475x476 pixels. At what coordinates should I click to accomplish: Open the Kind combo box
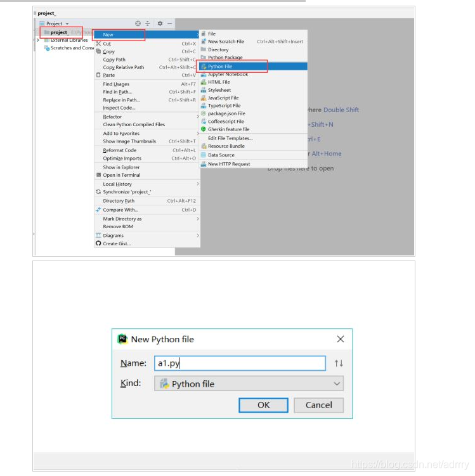pyautogui.click(x=249, y=383)
